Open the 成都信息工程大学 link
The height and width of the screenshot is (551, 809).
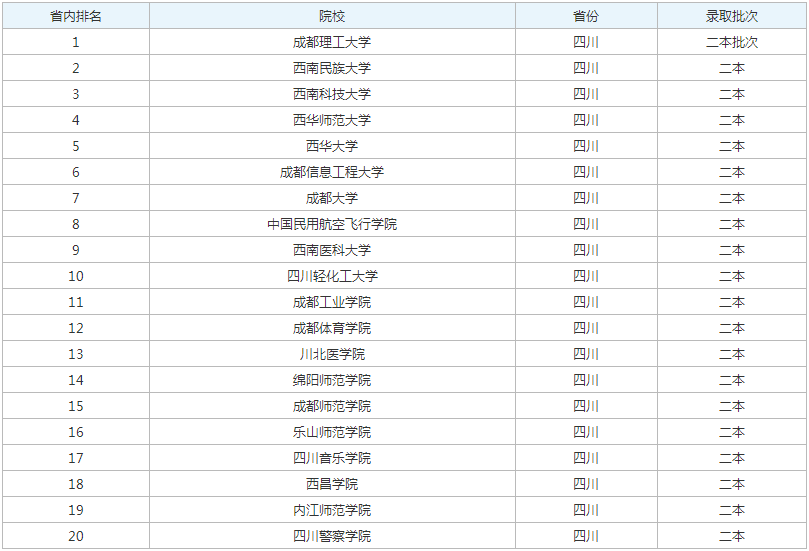331,172
